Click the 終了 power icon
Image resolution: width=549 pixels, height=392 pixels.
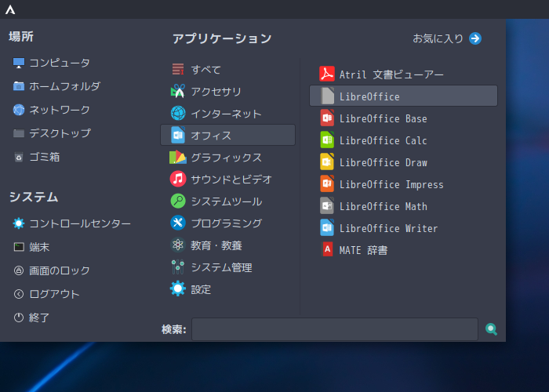(19, 318)
